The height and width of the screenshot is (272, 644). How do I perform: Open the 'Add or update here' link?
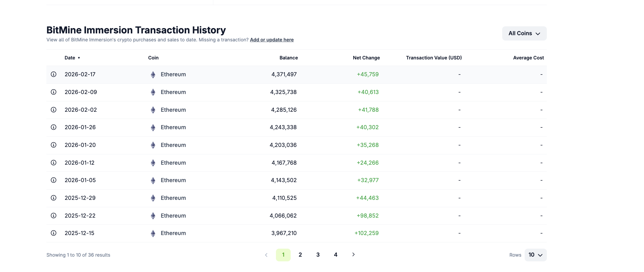(271, 40)
